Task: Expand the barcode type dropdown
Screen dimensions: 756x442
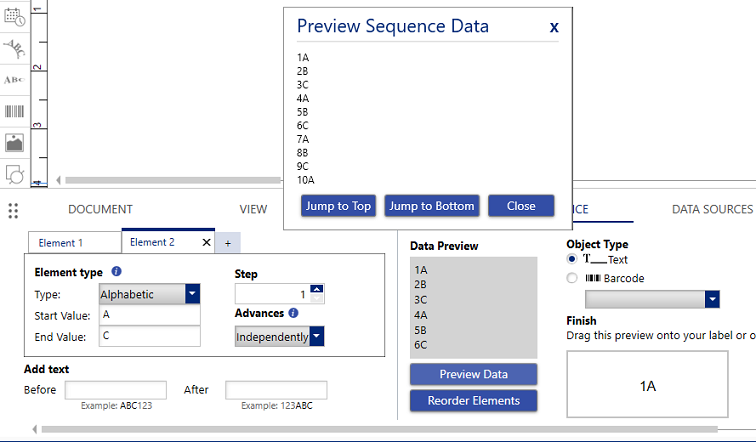Action: point(712,299)
